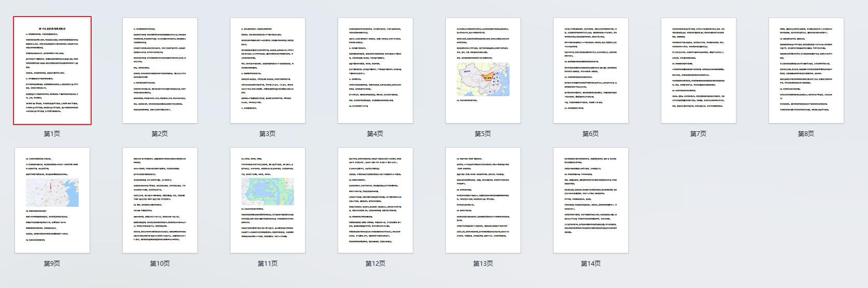
Task: Open the page 9 thumbnail with the map
Action: [x=52, y=201]
